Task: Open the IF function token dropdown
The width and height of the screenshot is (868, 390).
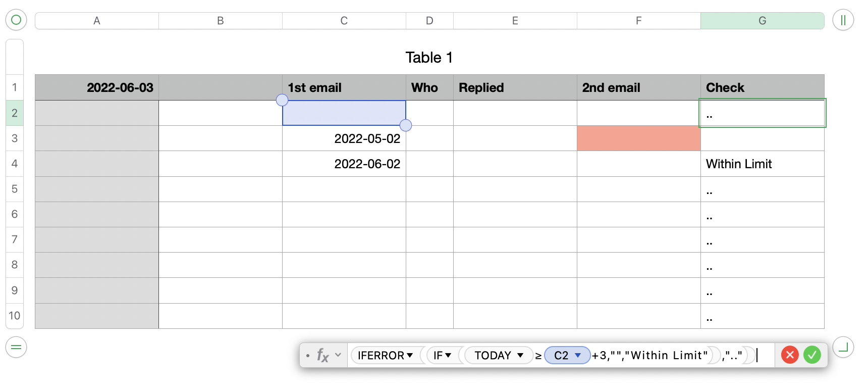Action: (448, 355)
